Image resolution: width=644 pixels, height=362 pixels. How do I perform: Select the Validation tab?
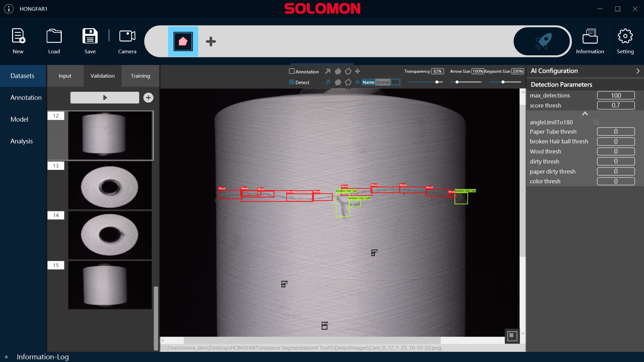[x=102, y=75]
